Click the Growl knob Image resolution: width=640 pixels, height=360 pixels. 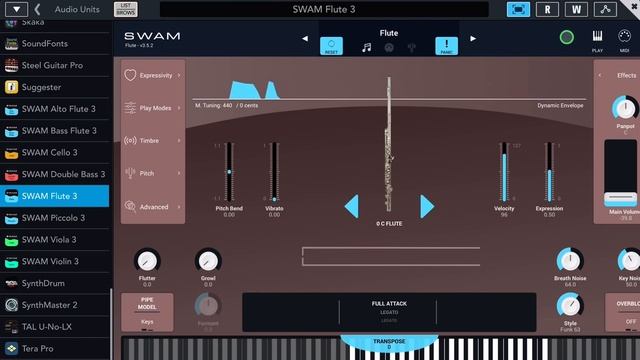coord(208,261)
